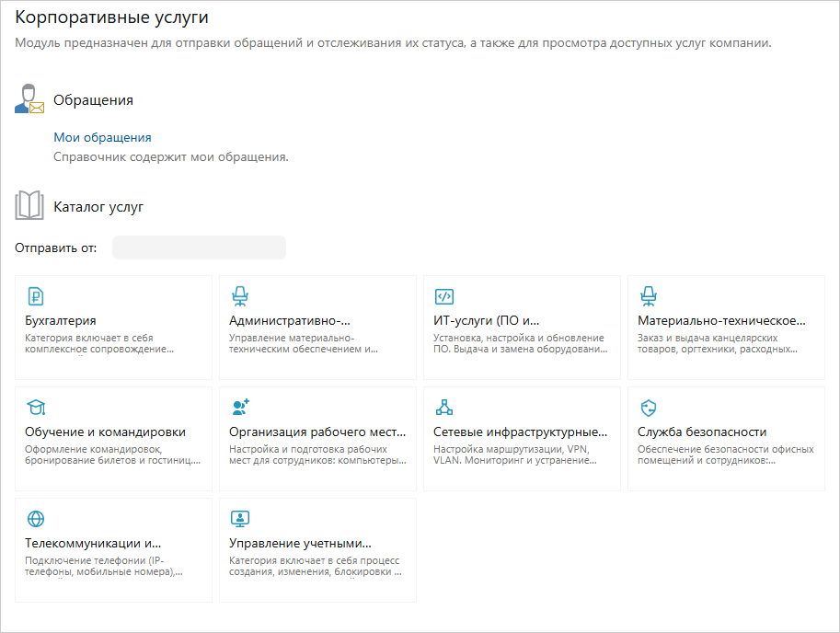The image size is (840, 633).
Task: Click the office chair icon above Административно-
Action: tap(240, 296)
